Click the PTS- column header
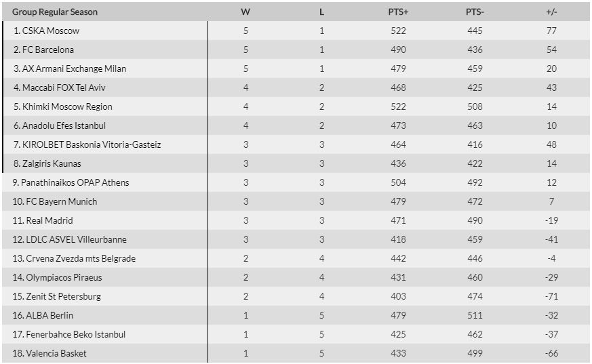This screenshot has width=592, height=364. pos(475,12)
